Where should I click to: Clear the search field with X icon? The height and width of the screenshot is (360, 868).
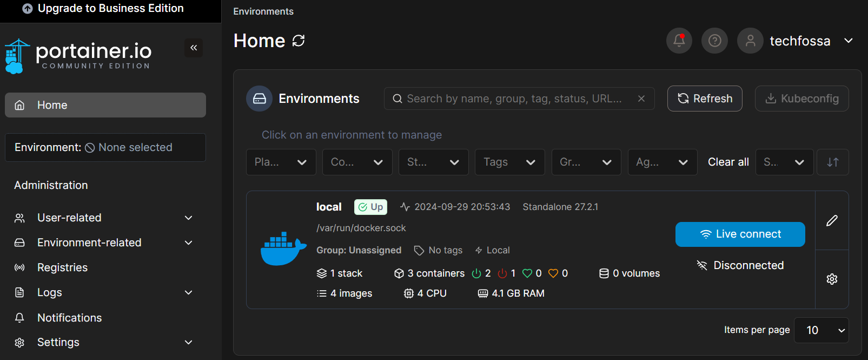coord(641,99)
